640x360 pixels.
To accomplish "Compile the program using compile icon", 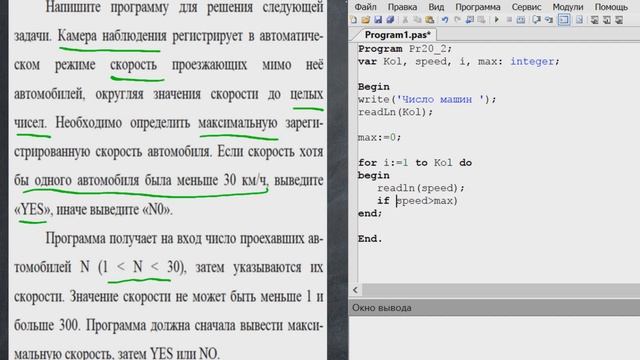I will (520, 20).
